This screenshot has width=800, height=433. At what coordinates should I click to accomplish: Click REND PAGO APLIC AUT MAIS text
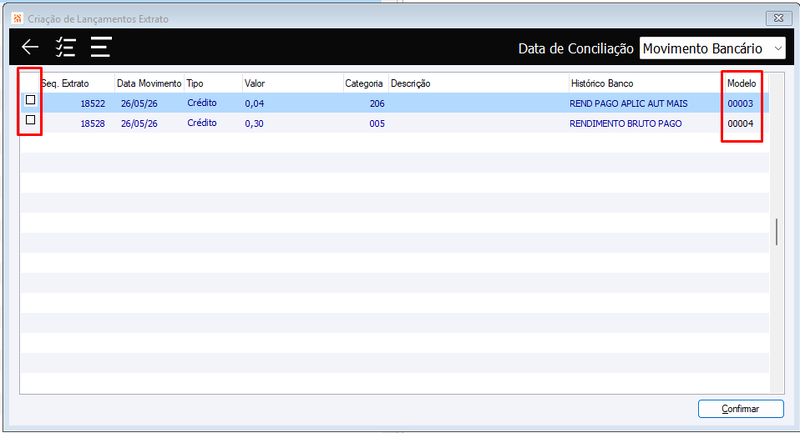(629, 104)
